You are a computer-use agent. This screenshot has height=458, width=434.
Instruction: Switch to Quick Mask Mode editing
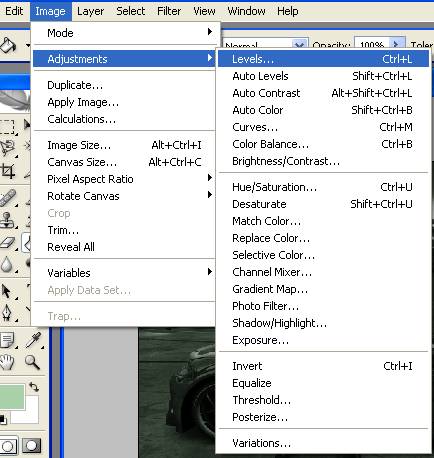pos(32,446)
